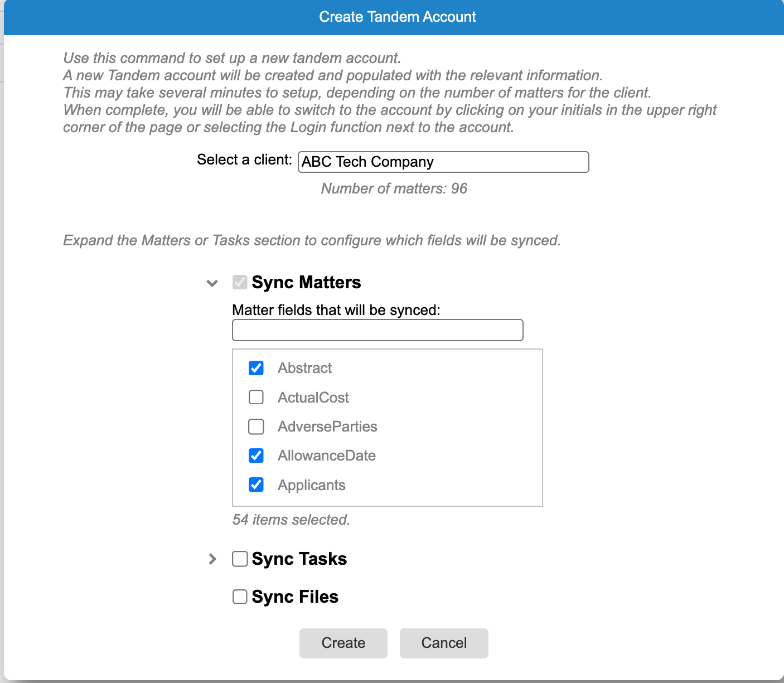Open the Select a client field
The height and width of the screenshot is (683, 784).
tap(443, 162)
